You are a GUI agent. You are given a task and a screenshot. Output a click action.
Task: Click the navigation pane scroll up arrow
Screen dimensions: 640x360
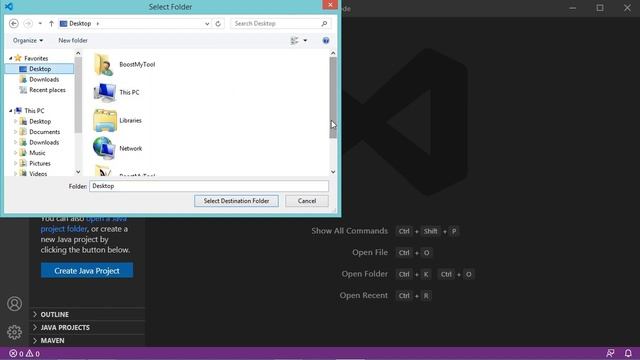[78, 53]
